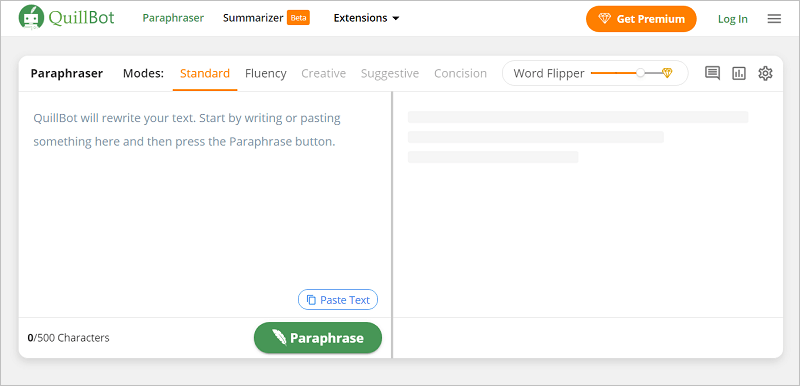
Task: Choose the Suggestive mode tab
Action: point(390,73)
